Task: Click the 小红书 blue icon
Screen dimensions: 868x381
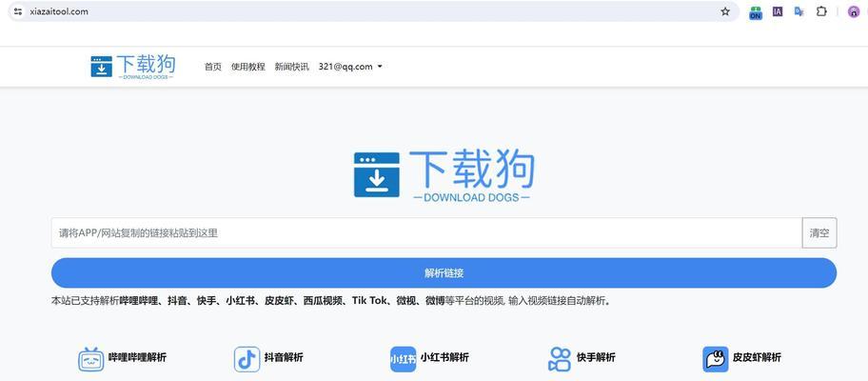Action: tap(403, 359)
